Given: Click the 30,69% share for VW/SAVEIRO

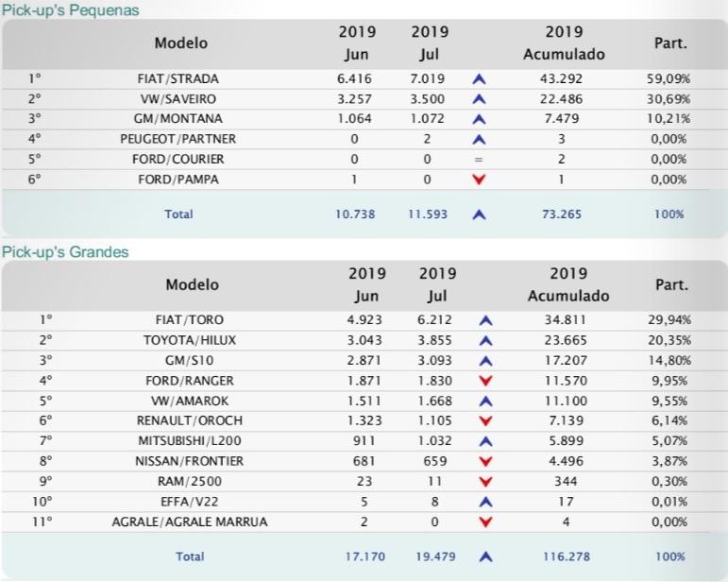Looking at the screenshot, I should [669, 99].
